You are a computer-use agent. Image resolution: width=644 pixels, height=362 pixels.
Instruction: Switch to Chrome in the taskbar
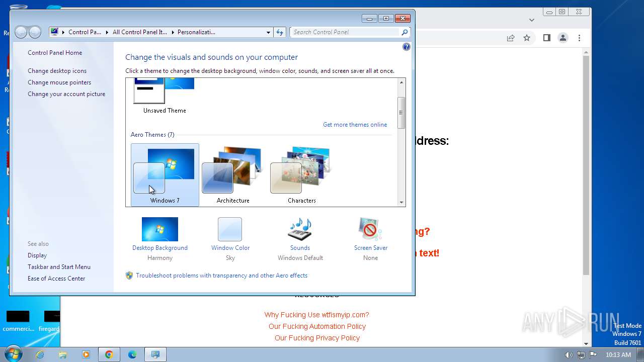pos(109,354)
